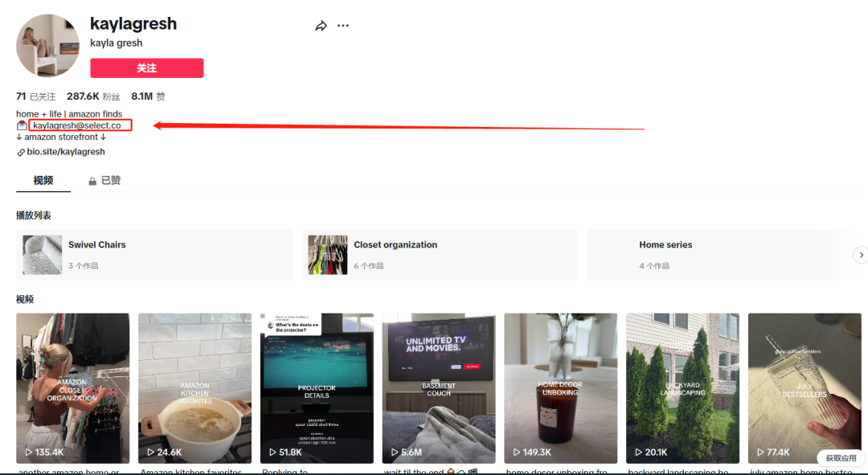The width and height of the screenshot is (868, 475).
Task: Click the link icon beside bio.site/kaylagresh
Action: tap(20, 152)
